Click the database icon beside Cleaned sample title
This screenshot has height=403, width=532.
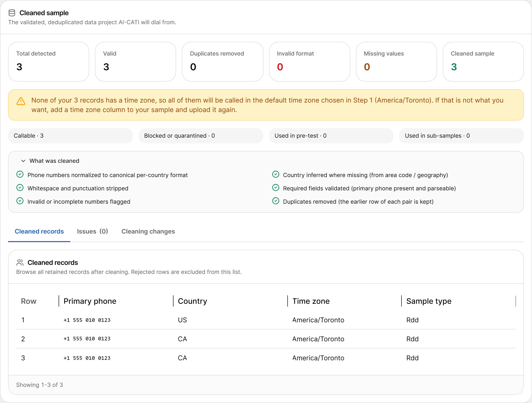(12, 13)
